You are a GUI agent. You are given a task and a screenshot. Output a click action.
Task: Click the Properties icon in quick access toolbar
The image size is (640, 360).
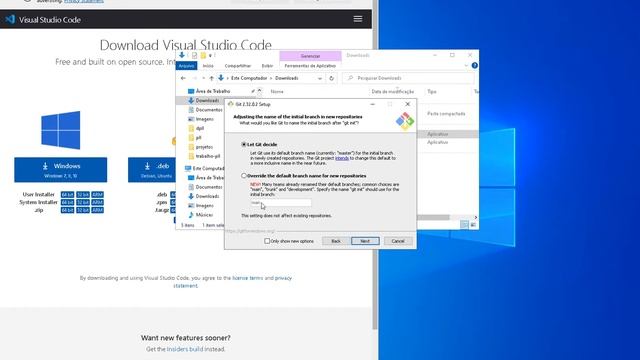point(195,55)
